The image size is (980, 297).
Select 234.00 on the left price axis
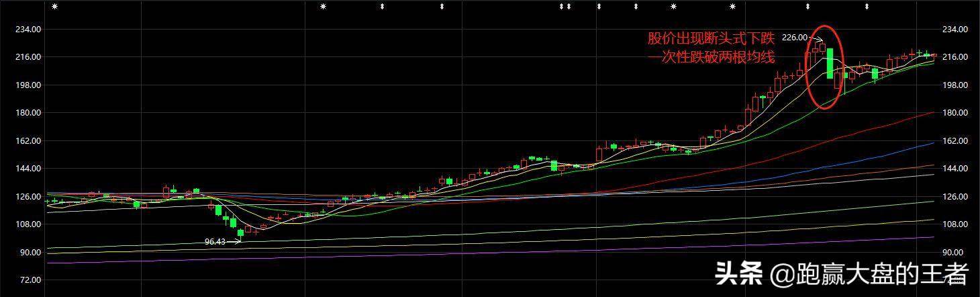[x=28, y=30]
